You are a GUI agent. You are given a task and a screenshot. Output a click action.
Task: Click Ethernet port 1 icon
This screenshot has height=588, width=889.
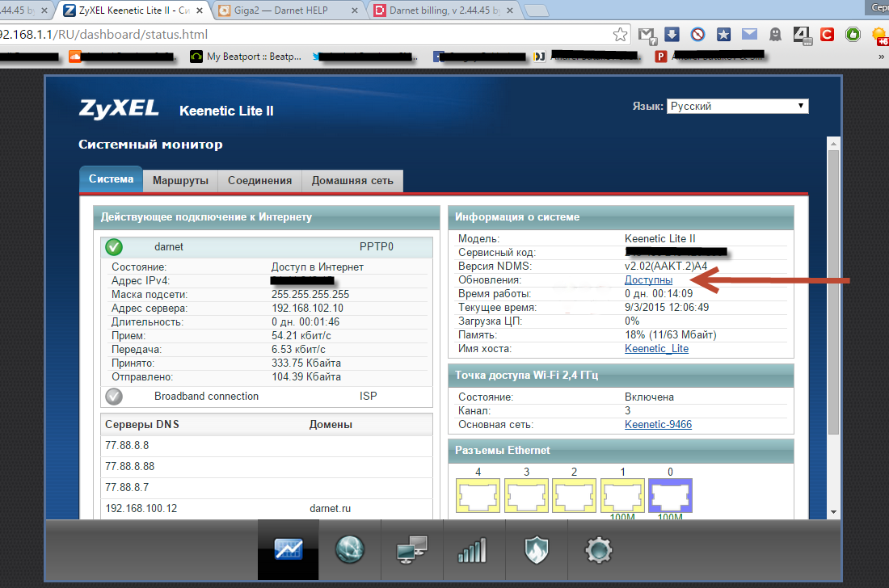(x=622, y=496)
